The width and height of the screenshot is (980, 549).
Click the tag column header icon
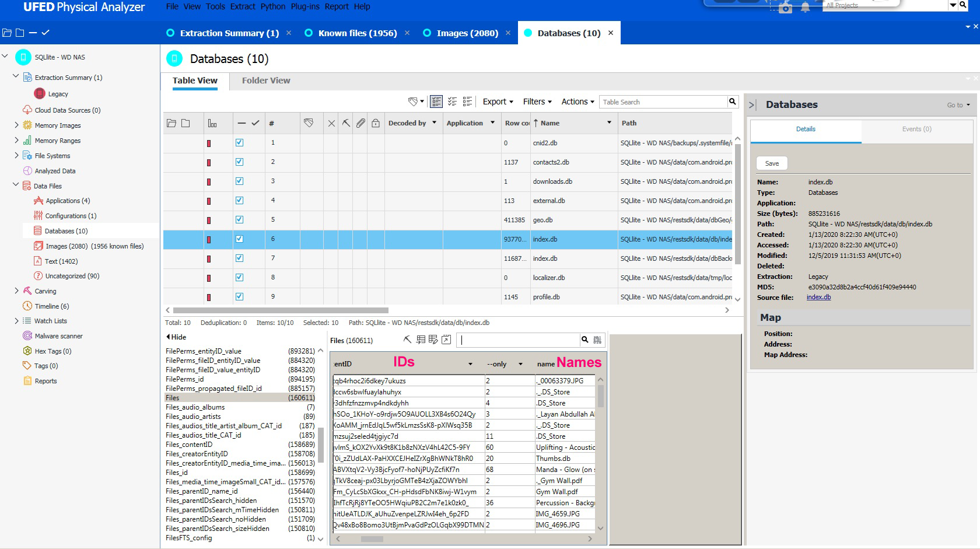click(x=309, y=123)
